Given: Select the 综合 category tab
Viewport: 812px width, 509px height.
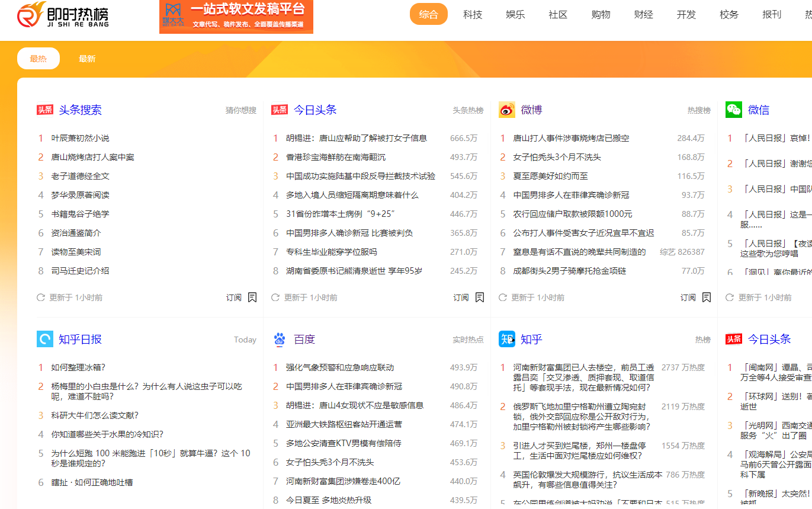Looking at the screenshot, I should pos(429,14).
